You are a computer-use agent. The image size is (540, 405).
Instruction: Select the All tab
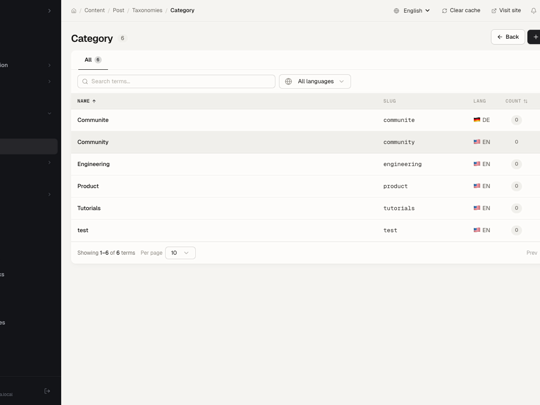point(93,60)
